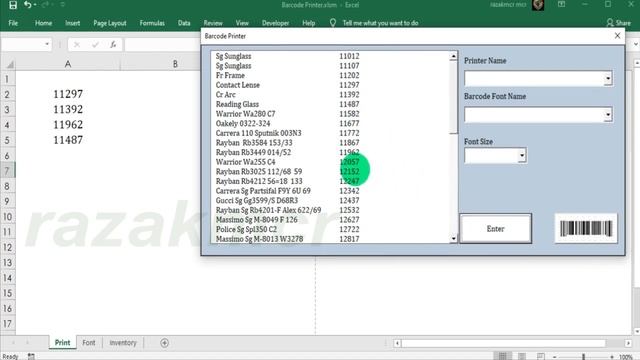Expand the Name Box dropdown arrow
The width and height of the screenshot is (640, 360).
pos(47,44)
